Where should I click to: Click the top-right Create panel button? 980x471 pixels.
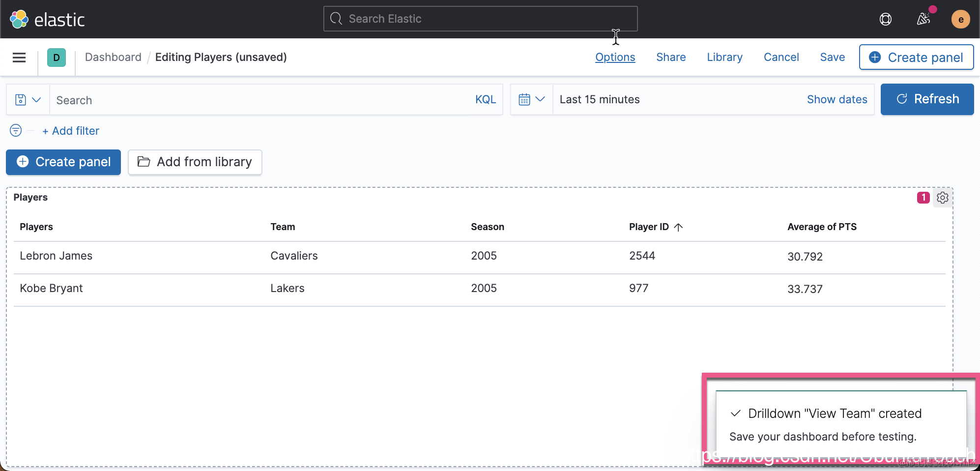tap(916, 57)
